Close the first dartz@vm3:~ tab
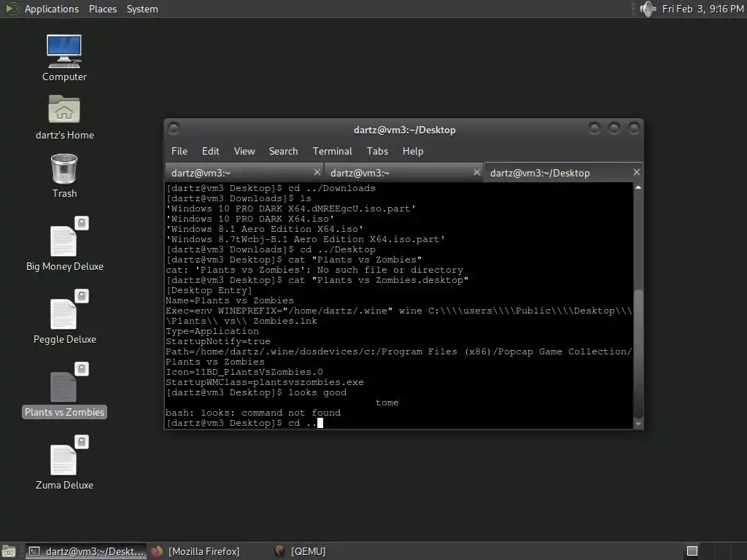This screenshot has width=747, height=560. pyautogui.click(x=317, y=172)
